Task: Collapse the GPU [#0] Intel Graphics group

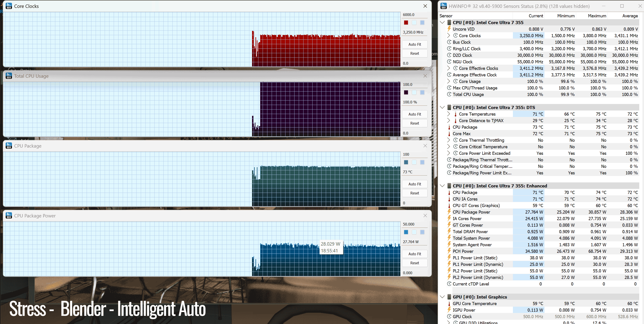Action: pos(442,297)
